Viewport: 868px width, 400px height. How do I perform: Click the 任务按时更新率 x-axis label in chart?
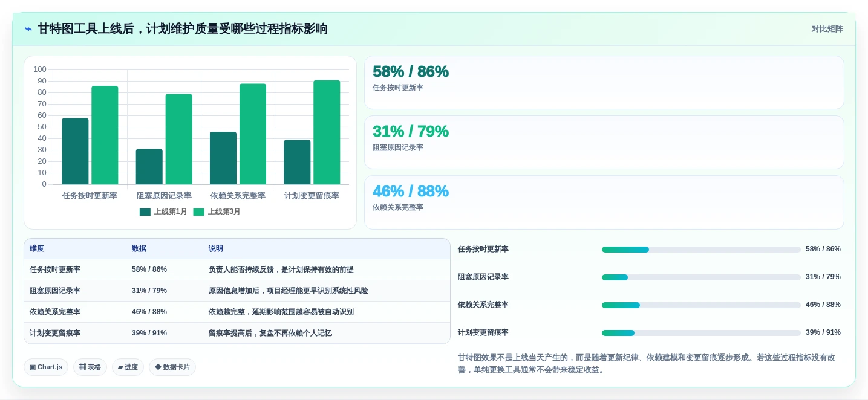[x=90, y=195]
